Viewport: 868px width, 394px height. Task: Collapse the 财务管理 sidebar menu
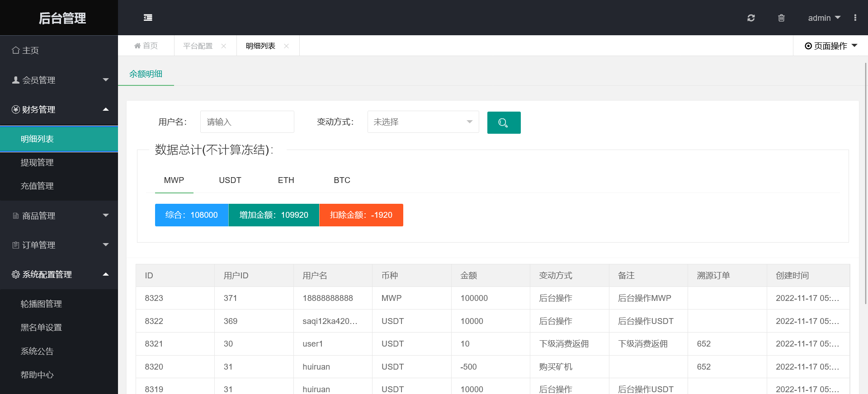(x=59, y=110)
